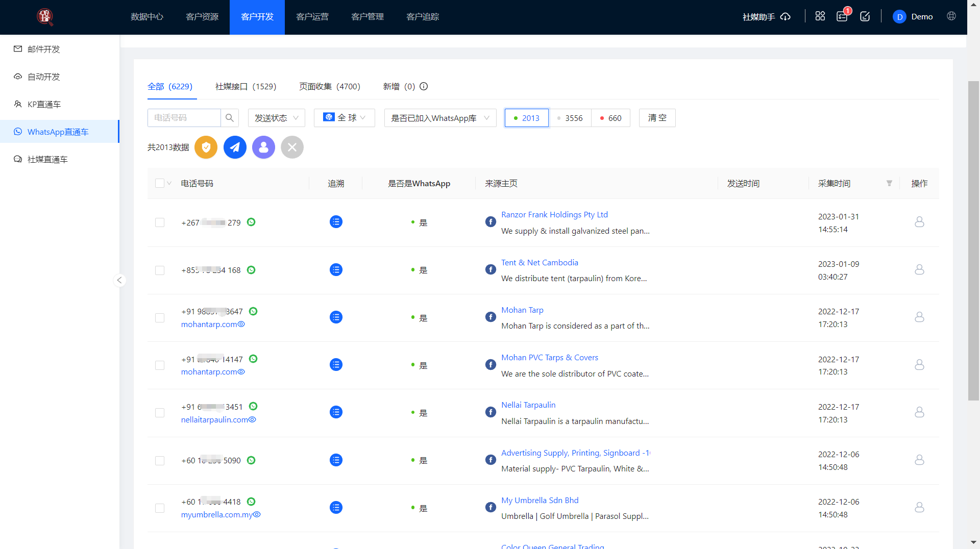Go to 社媒直通车 in the sidebar
This screenshot has width=980, height=549.
(x=60, y=159)
